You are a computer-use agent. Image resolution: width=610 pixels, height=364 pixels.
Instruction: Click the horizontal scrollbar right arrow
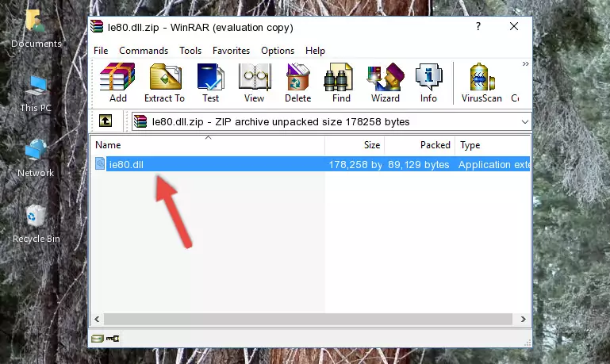[x=524, y=320]
